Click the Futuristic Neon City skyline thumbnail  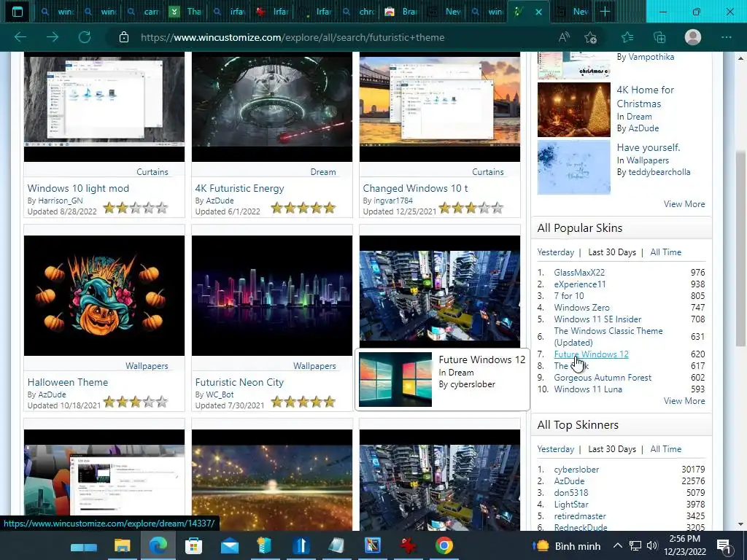[272, 295]
